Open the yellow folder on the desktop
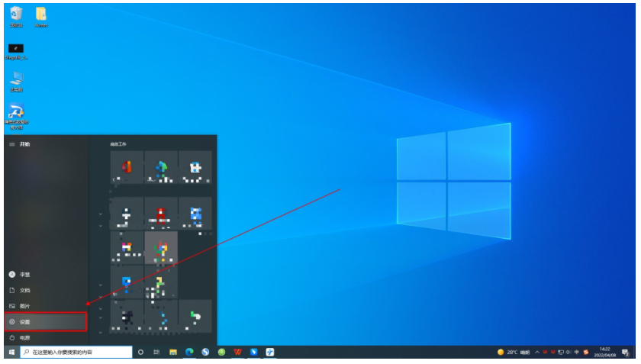641x364 pixels. pos(40,14)
